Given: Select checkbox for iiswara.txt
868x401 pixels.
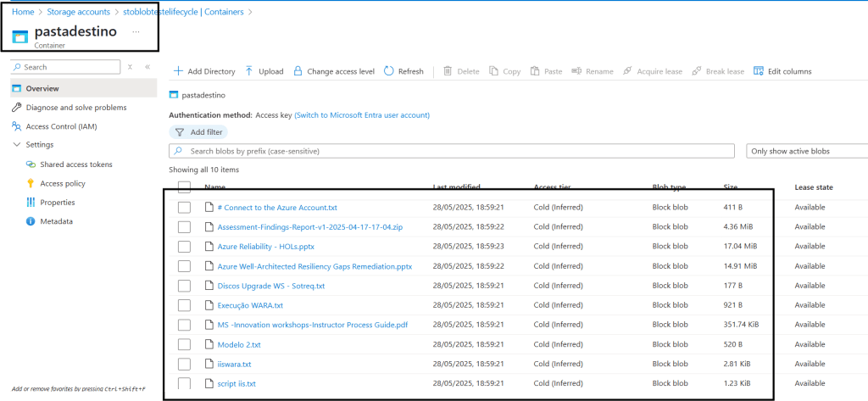Looking at the screenshot, I should (x=184, y=364).
